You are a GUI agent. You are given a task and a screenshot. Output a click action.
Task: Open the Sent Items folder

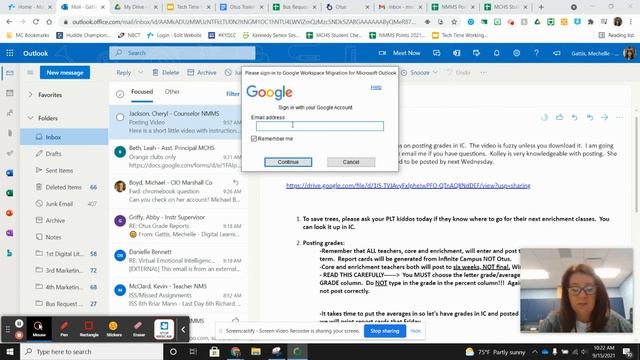pos(64,171)
